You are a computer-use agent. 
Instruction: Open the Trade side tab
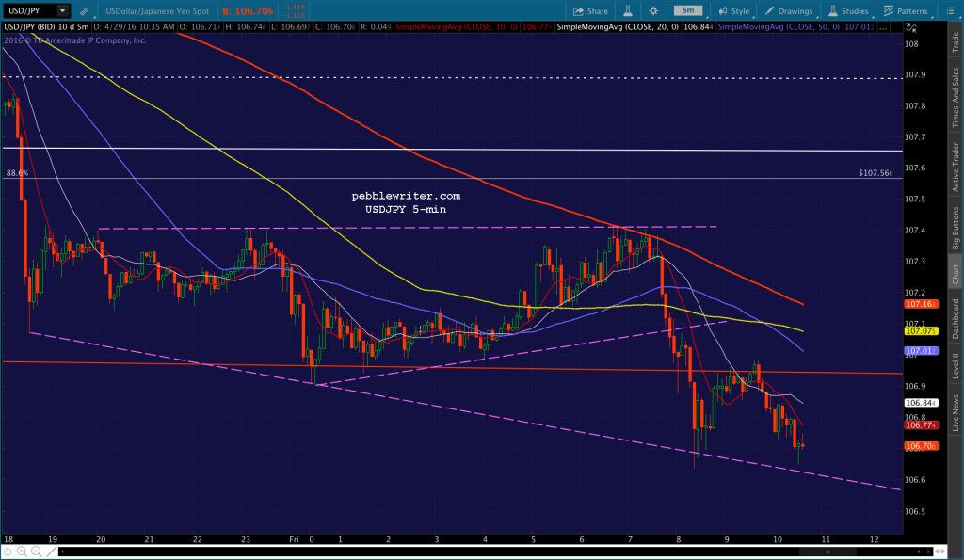click(956, 41)
